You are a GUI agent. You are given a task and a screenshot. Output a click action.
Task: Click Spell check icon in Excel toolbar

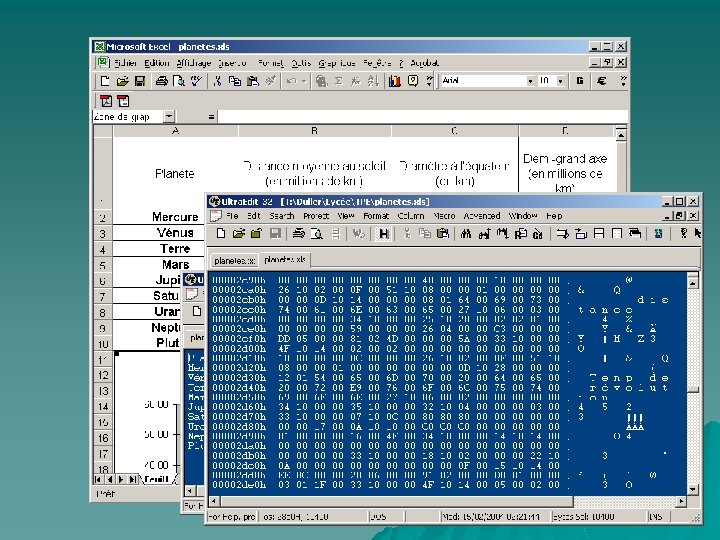tap(196, 81)
